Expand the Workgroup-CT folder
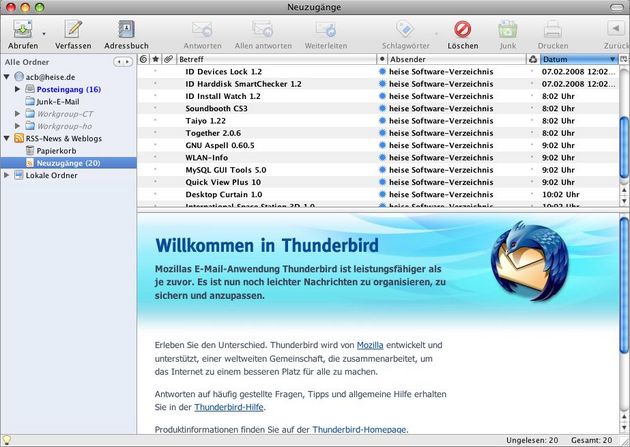 tap(17, 114)
